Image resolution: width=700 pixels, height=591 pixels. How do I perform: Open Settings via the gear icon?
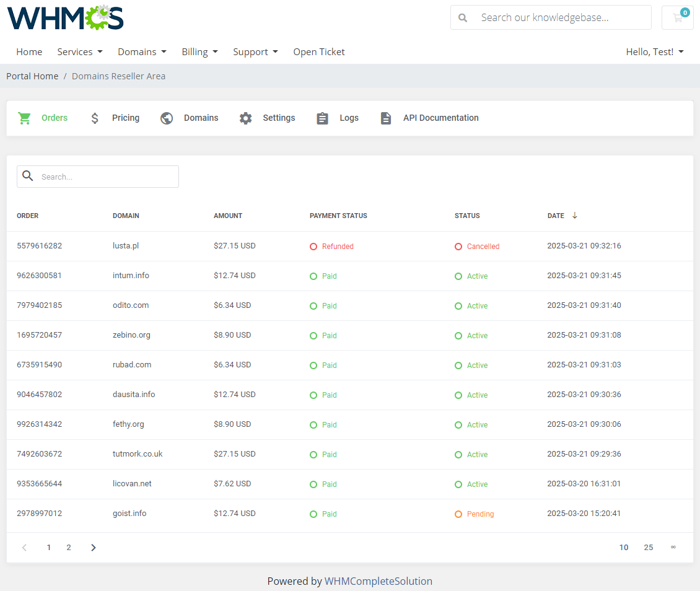pyautogui.click(x=245, y=118)
